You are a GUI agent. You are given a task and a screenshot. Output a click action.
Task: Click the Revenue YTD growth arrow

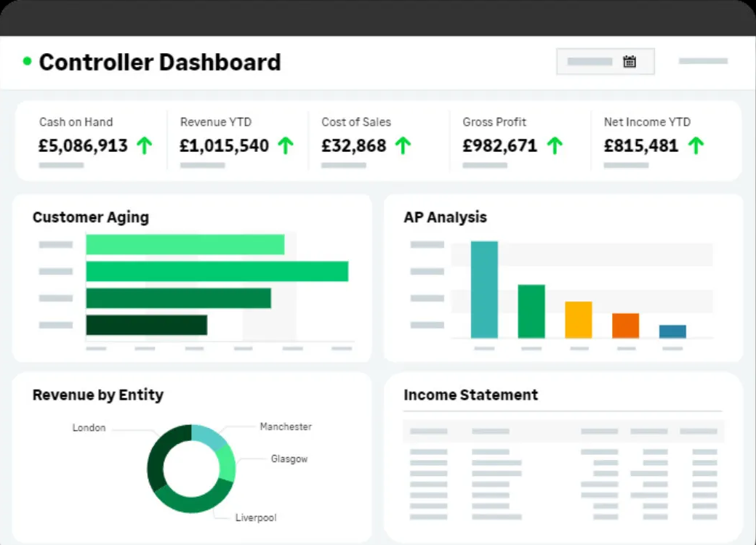283,145
